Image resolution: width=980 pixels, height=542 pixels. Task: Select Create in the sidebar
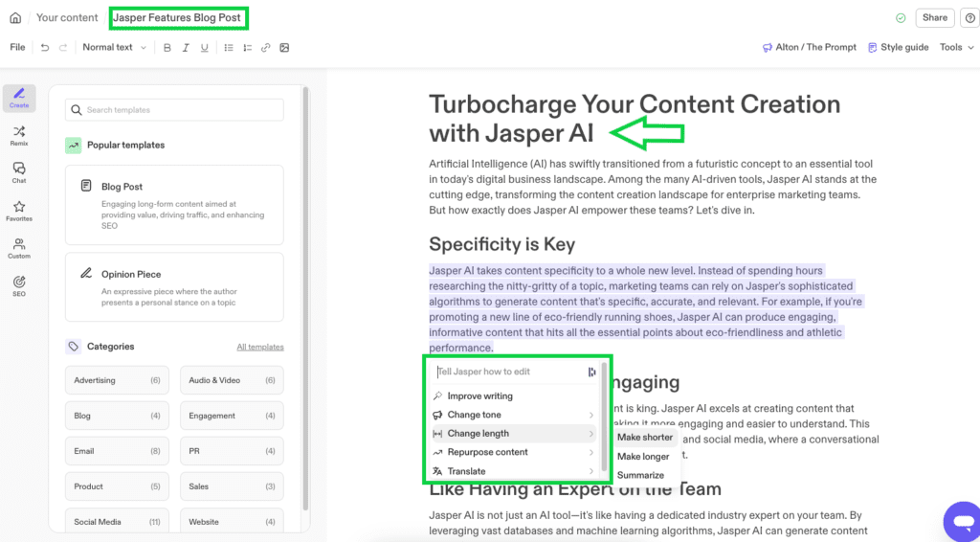point(19,98)
